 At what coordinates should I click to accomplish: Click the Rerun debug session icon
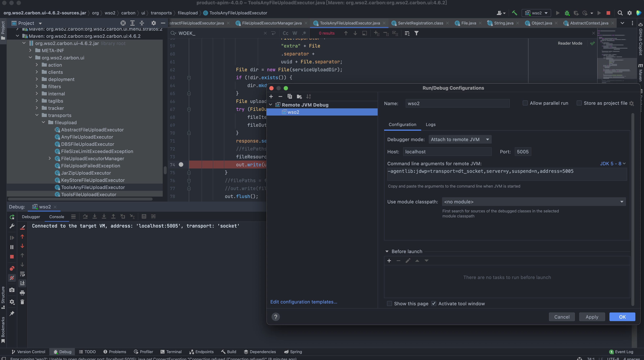(x=12, y=217)
